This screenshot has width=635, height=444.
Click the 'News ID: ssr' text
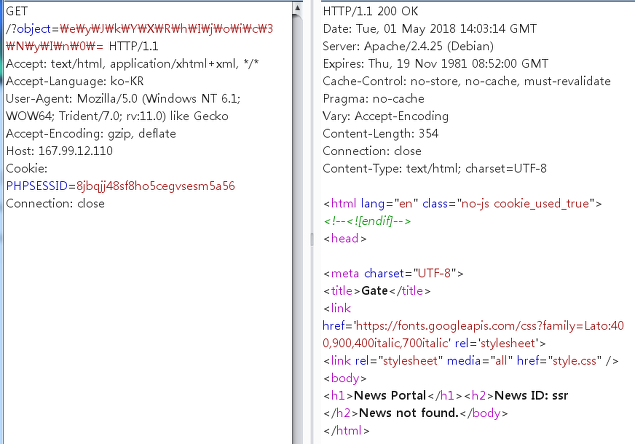click(531, 395)
